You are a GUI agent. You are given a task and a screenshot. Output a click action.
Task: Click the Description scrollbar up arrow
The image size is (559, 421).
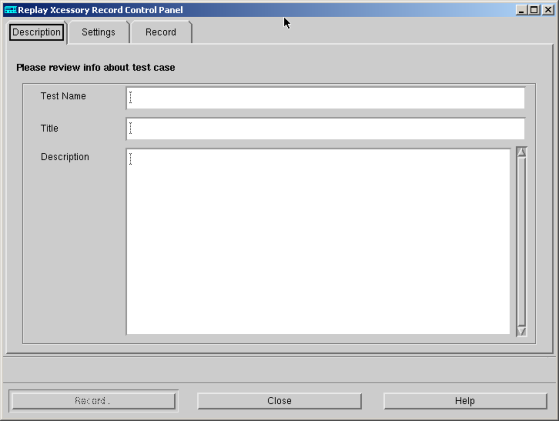[522, 152]
